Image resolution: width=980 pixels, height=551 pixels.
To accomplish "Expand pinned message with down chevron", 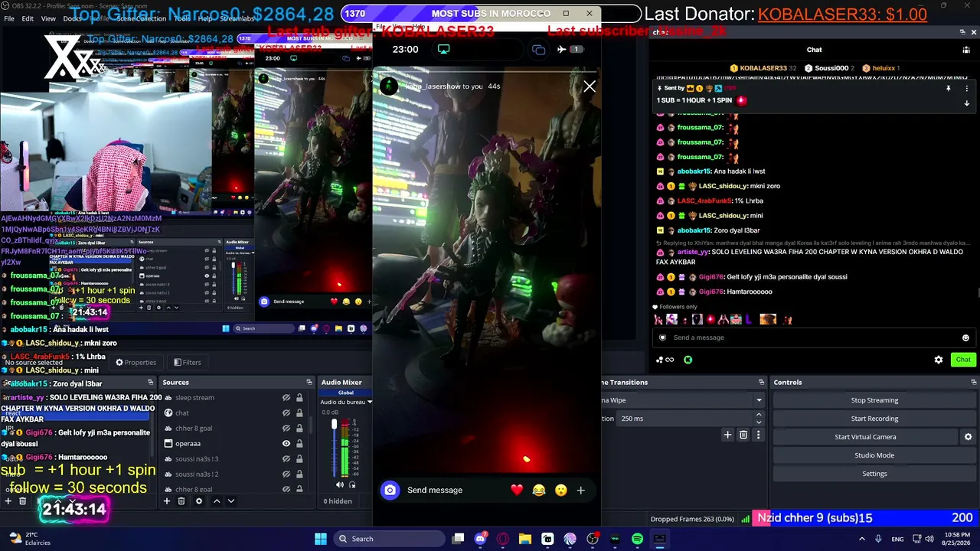I will (966, 103).
